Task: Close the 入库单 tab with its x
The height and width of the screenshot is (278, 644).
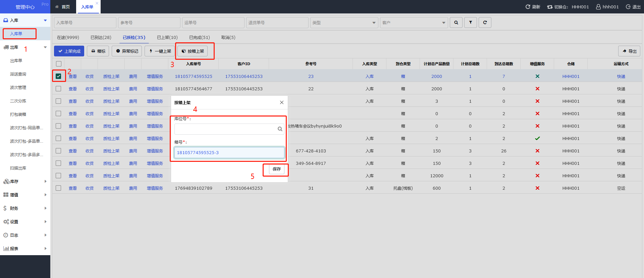Action: 97,3
